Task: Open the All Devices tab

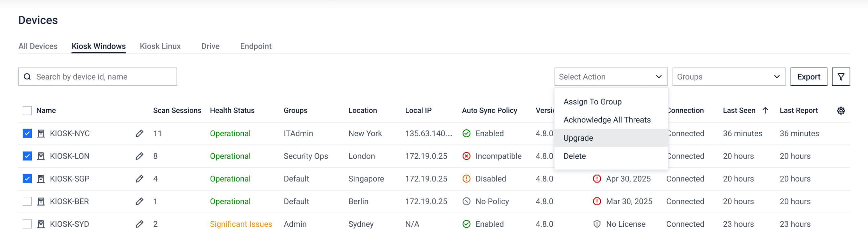Action: [38, 46]
